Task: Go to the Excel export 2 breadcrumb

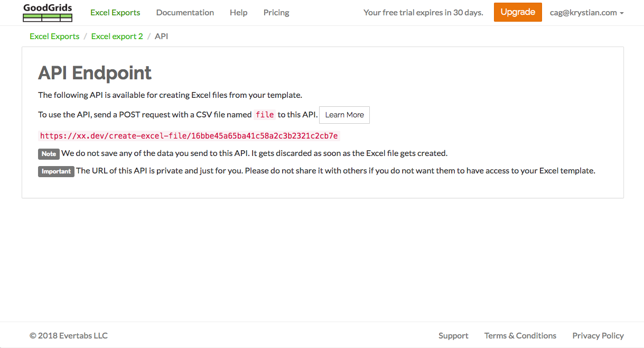Action: tap(117, 36)
